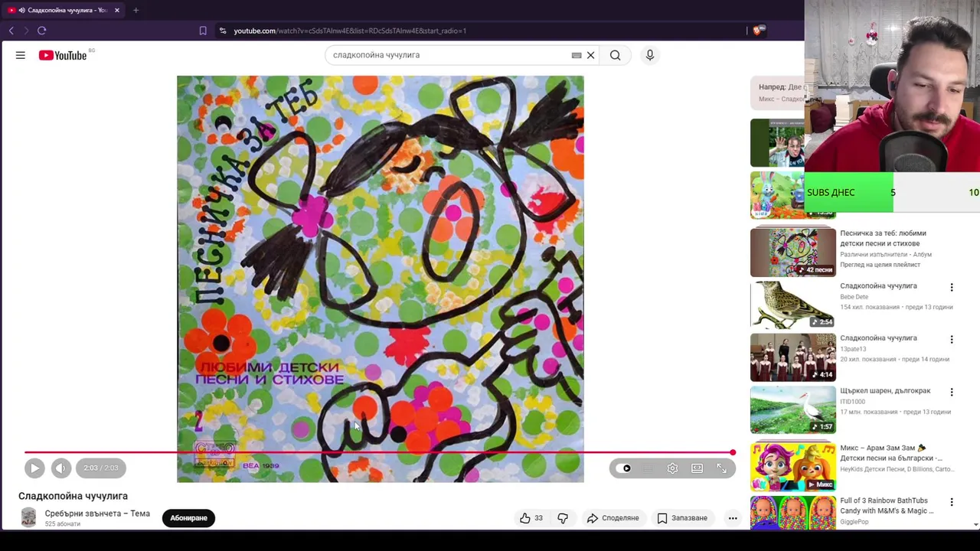Click the album cover video frame
Image resolution: width=980 pixels, height=551 pixels.
[x=380, y=279]
